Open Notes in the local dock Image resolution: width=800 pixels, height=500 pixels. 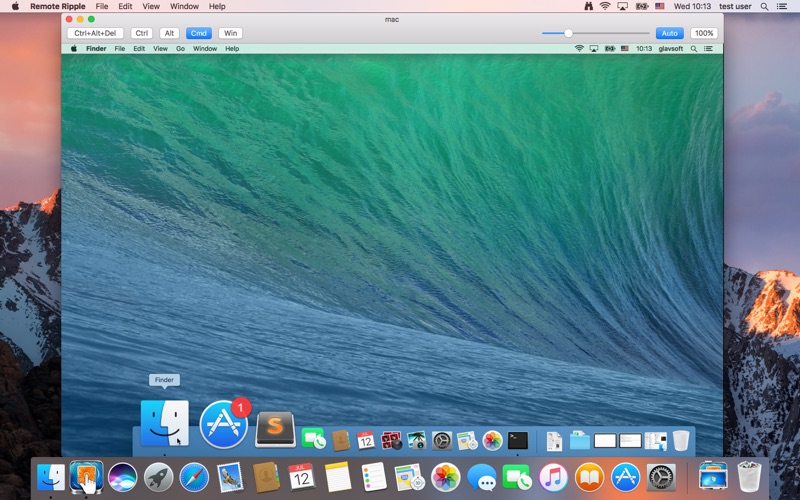[338, 478]
